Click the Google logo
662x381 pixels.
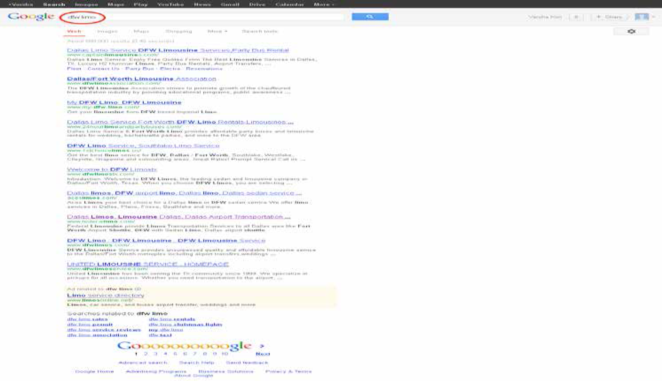click(31, 16)
